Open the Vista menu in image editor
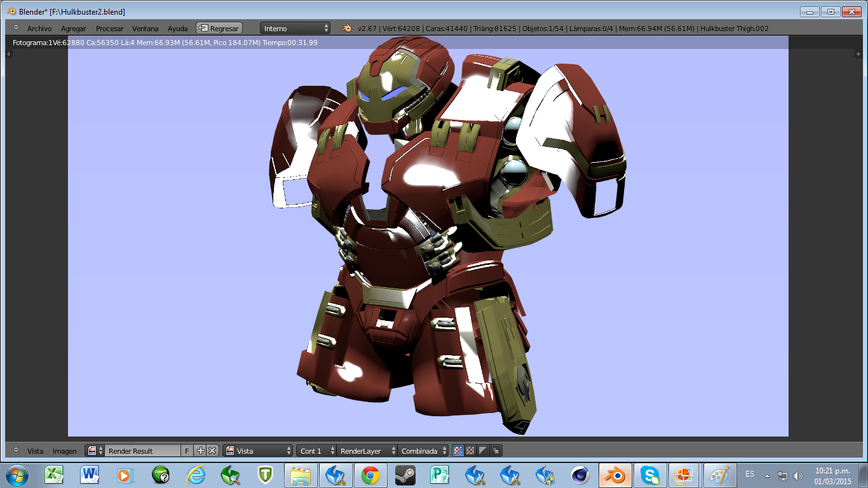Image resolution: width=868 pixels, height=488 pixels. (35, 451)
